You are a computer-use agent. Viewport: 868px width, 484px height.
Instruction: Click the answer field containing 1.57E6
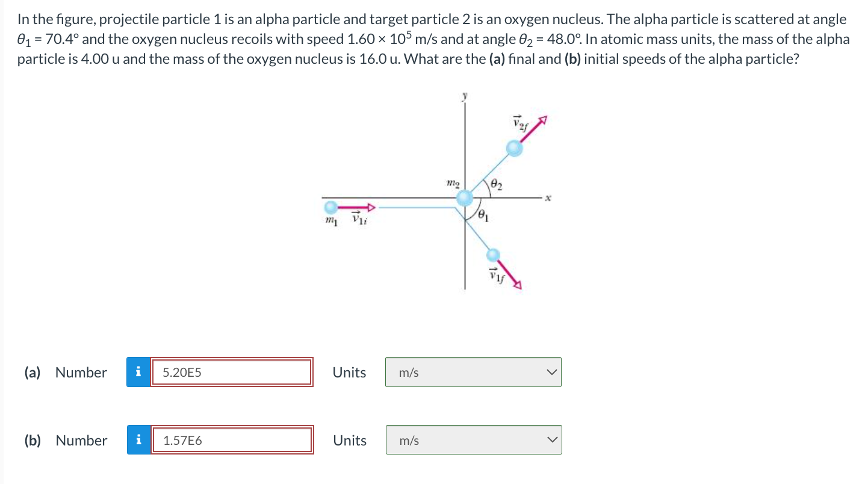click(x=233, y=440)
